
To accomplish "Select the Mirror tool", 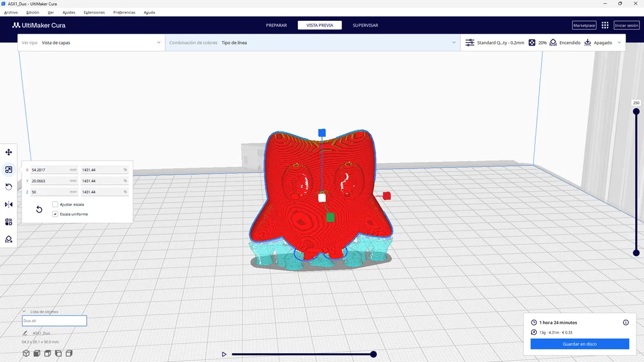I will click(x=8, y=204).
